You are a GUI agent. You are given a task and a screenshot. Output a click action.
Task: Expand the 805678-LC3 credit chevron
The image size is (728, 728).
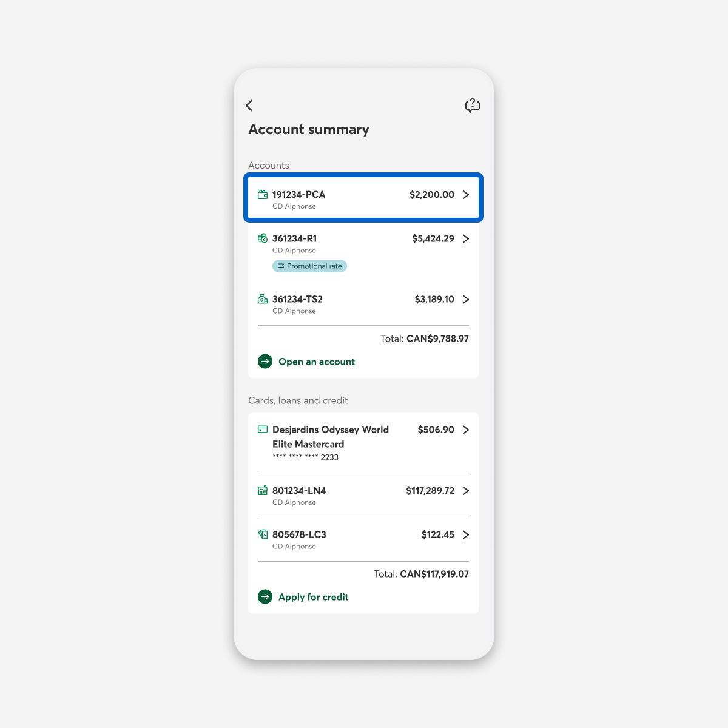point(466,534)
